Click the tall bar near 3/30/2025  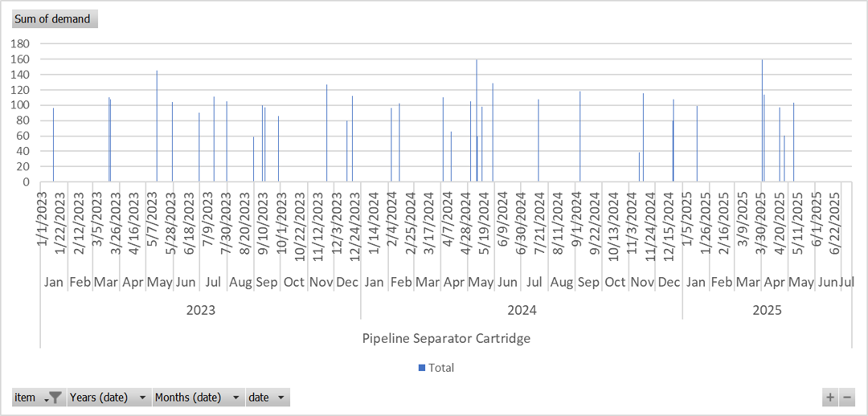[762, 120]
